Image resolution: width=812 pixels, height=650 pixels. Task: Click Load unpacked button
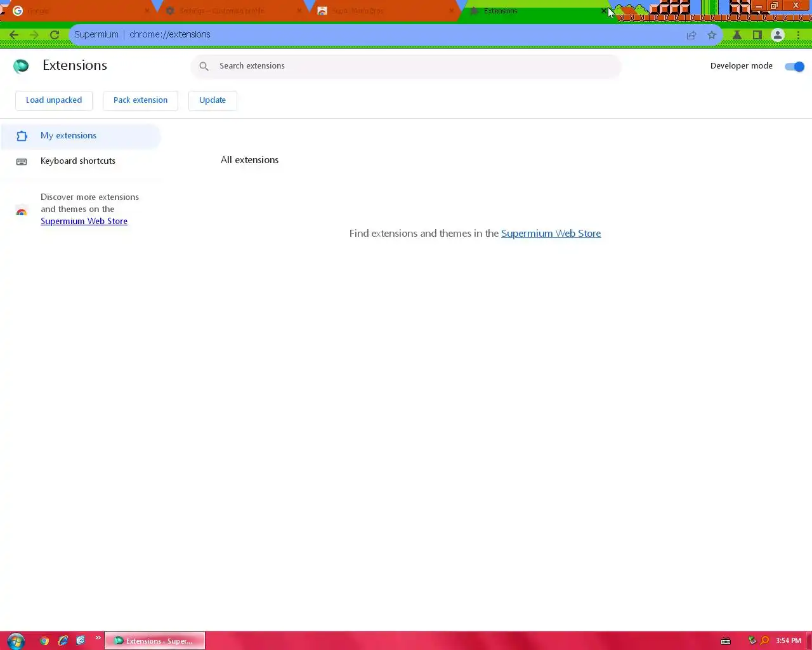point(54,100)
